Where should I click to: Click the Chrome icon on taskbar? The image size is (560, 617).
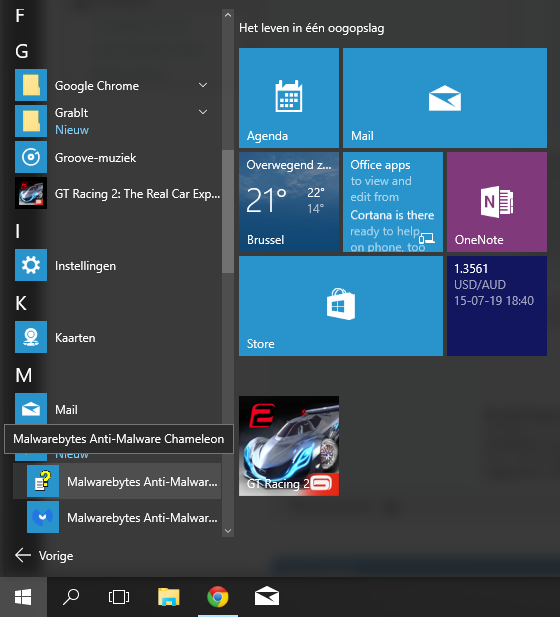[x=218, y=597]
